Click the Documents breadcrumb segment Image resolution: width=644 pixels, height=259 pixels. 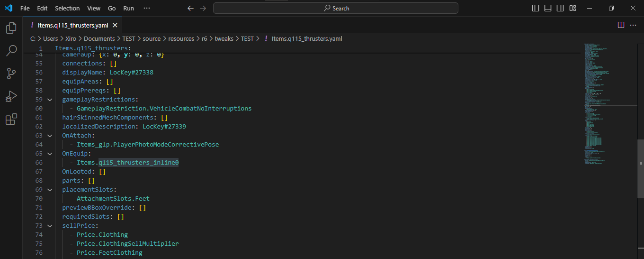tap(99, 39)
